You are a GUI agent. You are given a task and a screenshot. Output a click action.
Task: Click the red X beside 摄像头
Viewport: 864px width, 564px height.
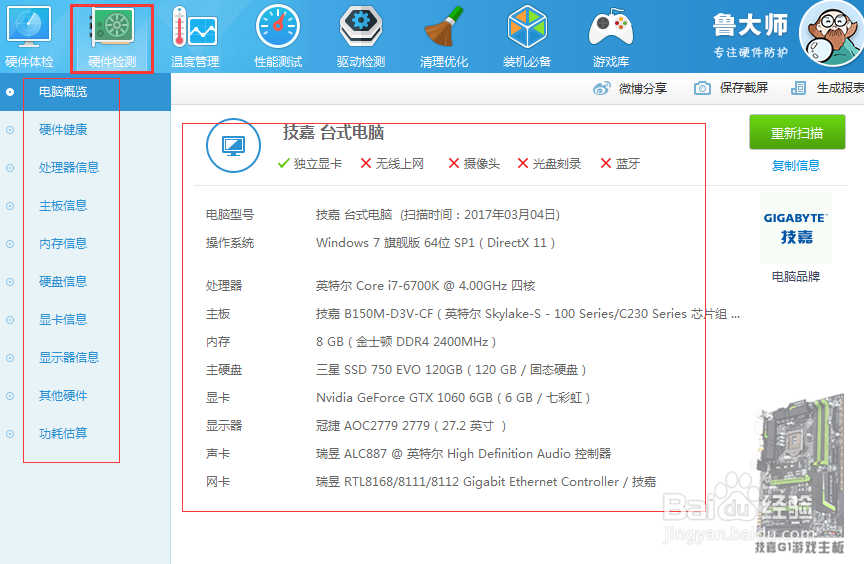point(454,164)
